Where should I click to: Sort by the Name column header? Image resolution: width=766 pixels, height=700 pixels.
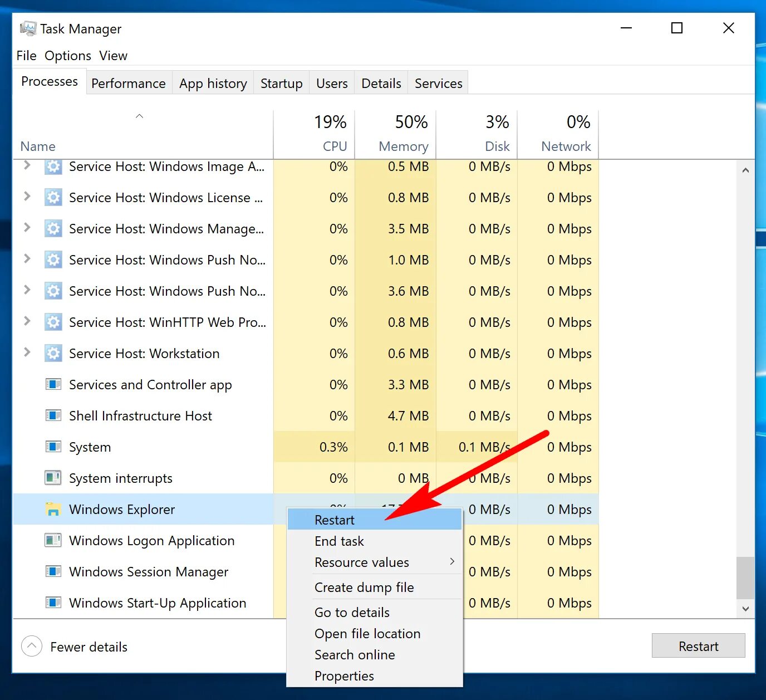point(143,134)
